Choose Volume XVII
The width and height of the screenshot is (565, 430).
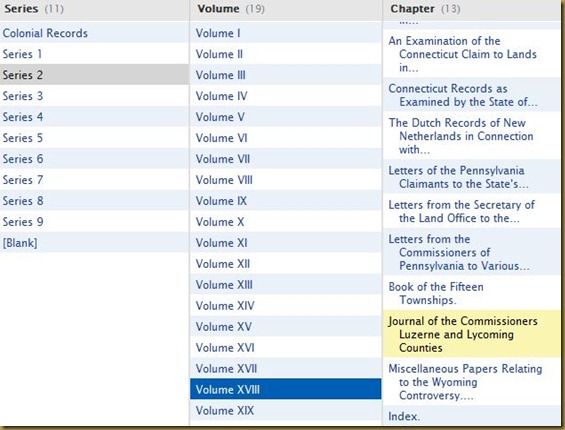285,368
